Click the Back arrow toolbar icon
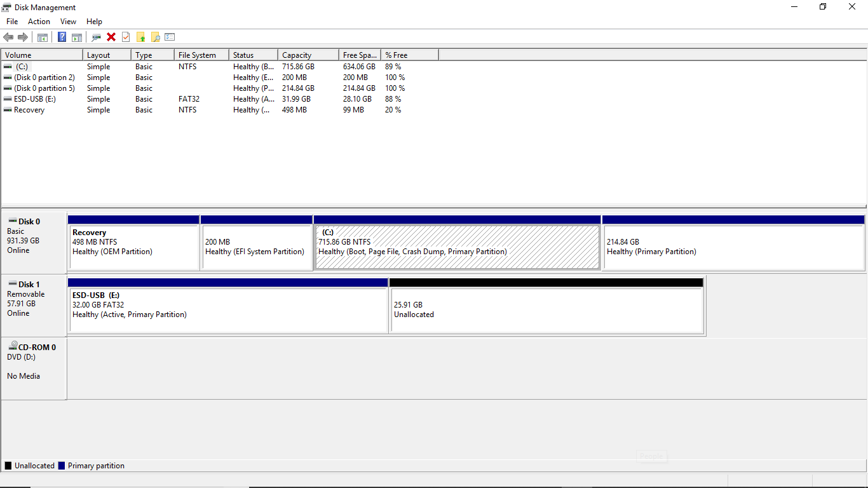The width and height of the screenshot is (868, 488). tap(8, 37)
